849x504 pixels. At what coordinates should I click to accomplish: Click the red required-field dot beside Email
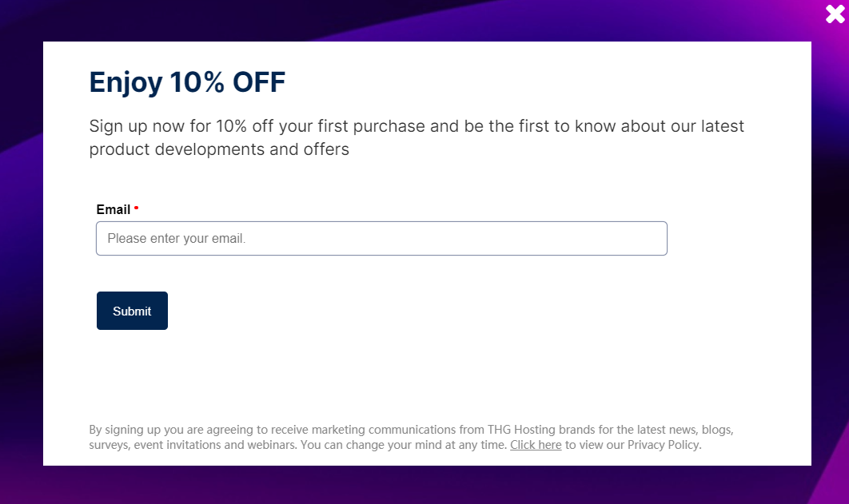(x=136, y=208)
